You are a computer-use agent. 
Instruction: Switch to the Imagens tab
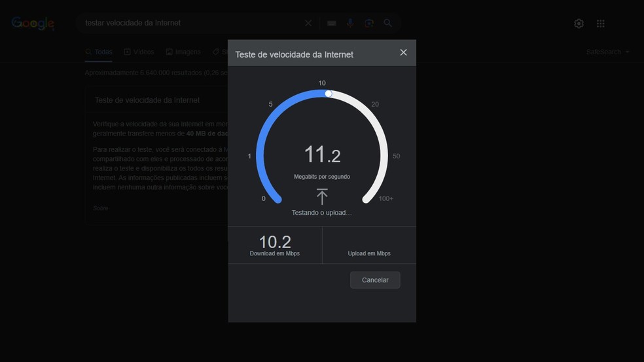pos(183,52)
